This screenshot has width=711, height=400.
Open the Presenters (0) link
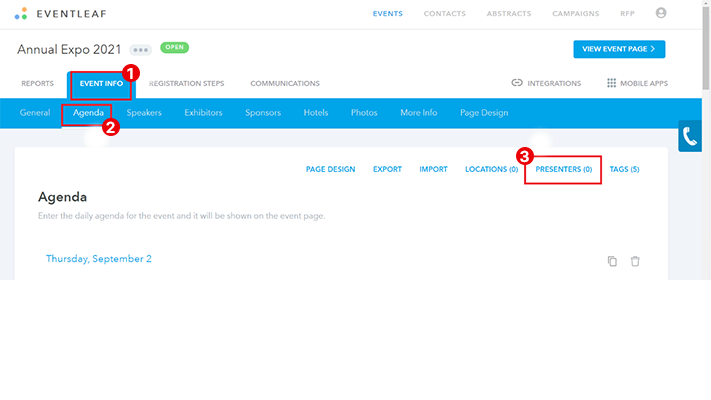(x=563, y=170)
